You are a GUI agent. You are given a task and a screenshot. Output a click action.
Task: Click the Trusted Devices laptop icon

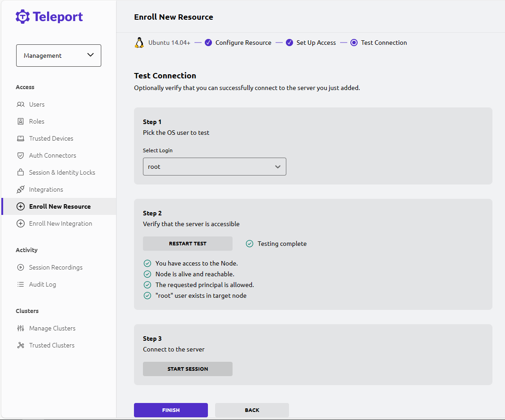(x=21, y=138)
